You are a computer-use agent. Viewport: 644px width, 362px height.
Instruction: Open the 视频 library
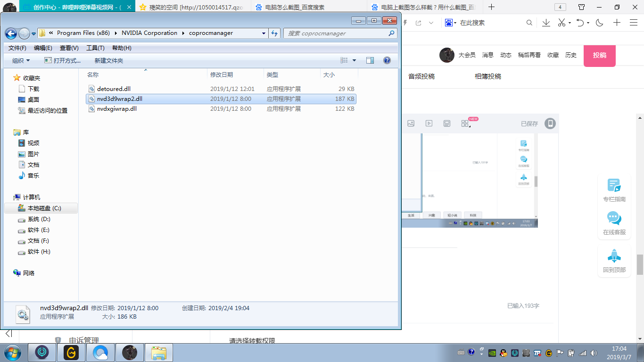click(x=33, y=143)
